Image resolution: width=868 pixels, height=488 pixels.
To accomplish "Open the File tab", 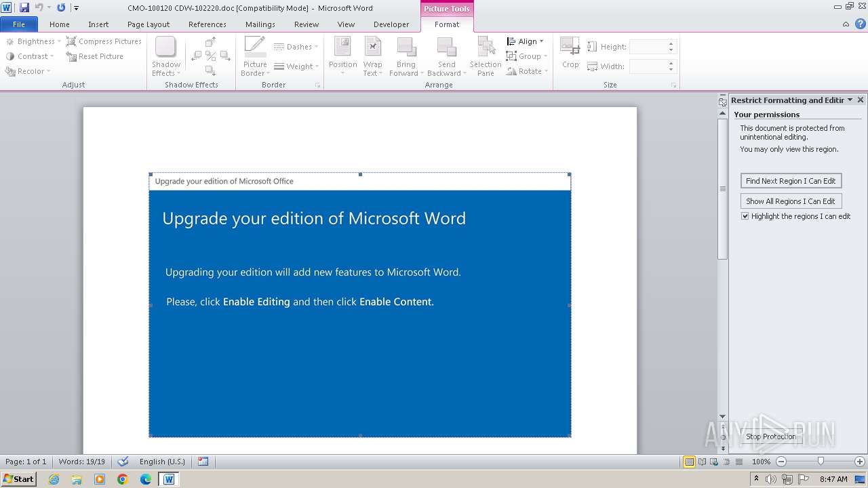I will pyautogui.click(x=19, y=24).
